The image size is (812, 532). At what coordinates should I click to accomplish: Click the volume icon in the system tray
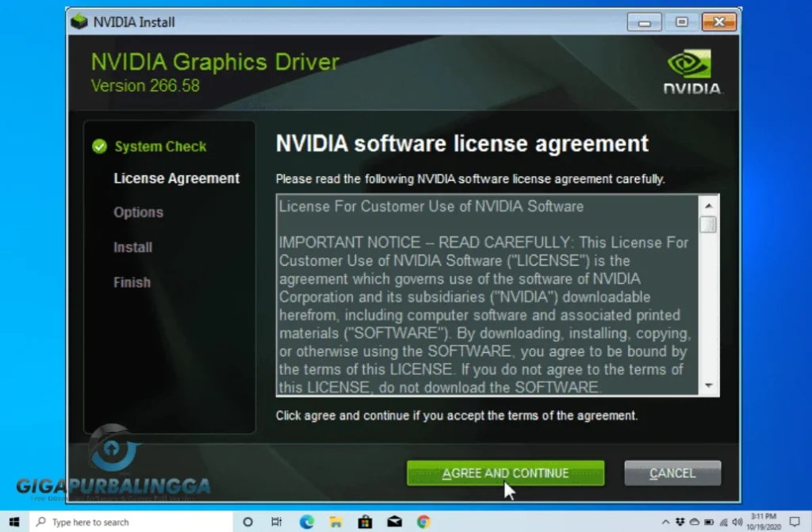pos(736,521)
